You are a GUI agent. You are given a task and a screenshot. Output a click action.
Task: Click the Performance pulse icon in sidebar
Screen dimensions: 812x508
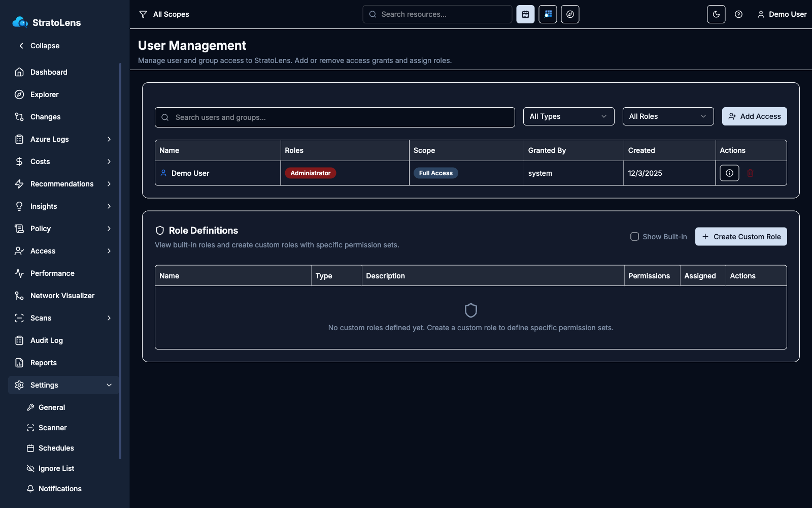coord(19,273)
